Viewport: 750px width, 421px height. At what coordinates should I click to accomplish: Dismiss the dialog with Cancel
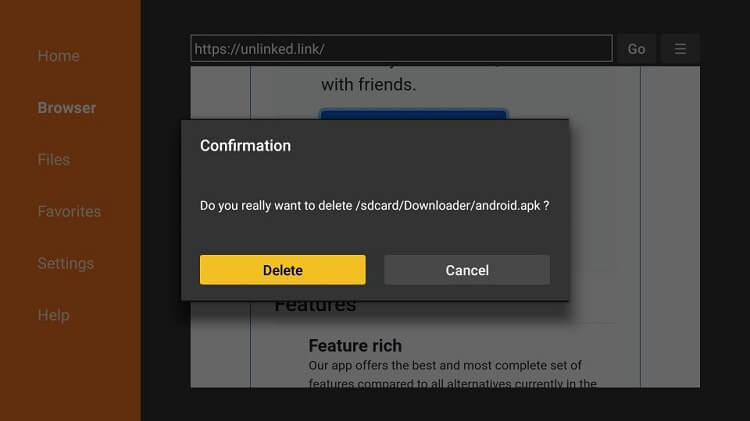point(467,270)
